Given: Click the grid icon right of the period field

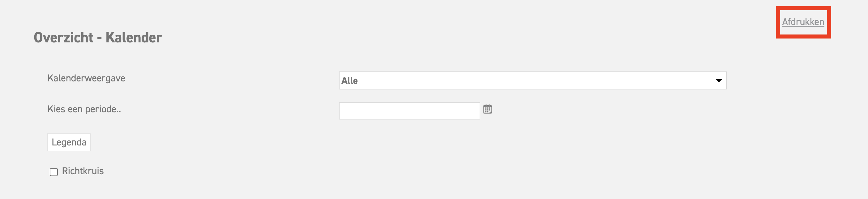Looking at the screenshot, I should [x=487, y=109].
